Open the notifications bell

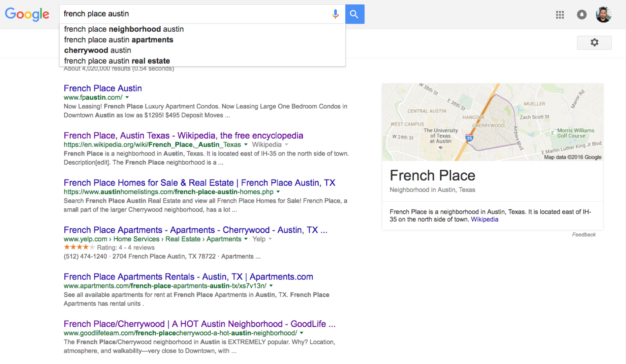(582, 14)
